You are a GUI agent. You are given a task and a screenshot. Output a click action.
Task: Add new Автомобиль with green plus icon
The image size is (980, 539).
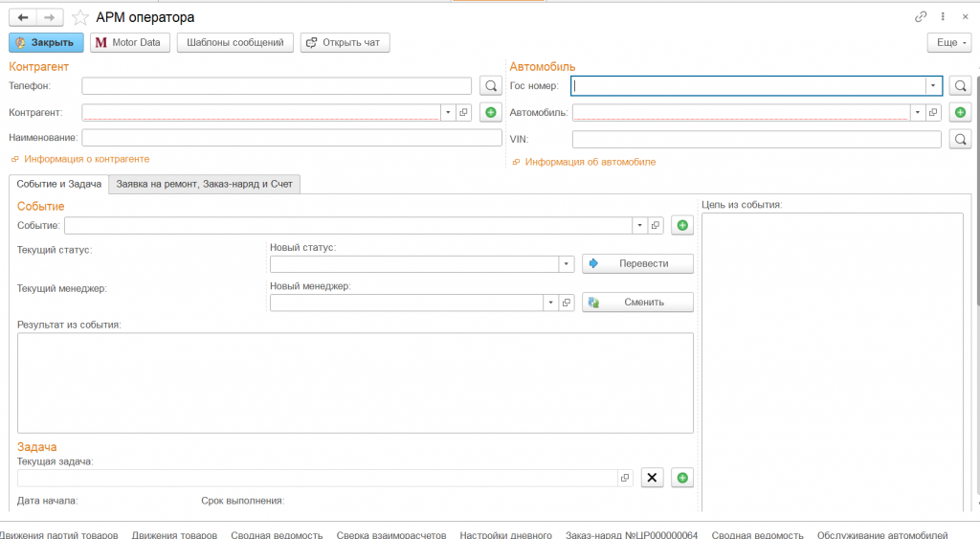pos(960,112)
